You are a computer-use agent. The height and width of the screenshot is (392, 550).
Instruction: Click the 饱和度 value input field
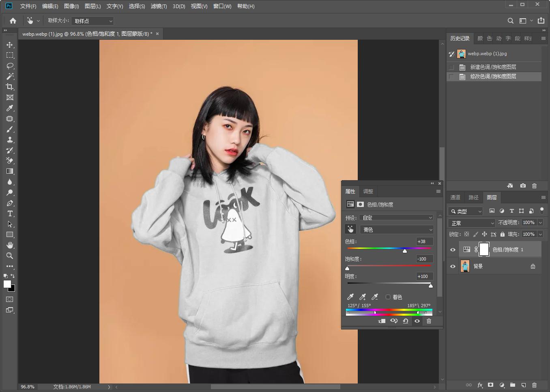click(424, 259)
